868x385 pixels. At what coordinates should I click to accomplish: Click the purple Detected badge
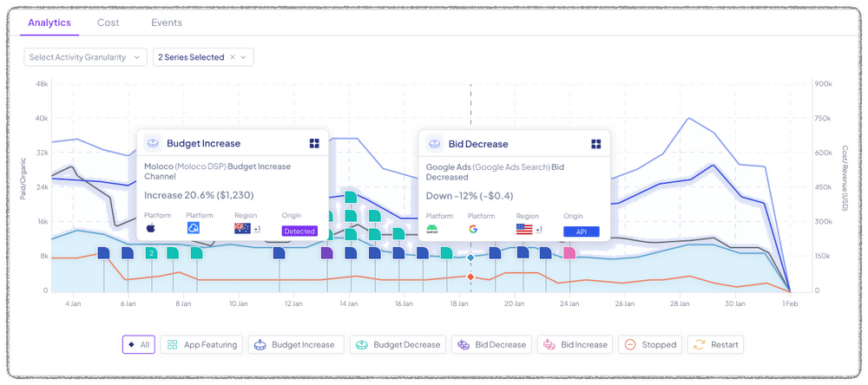coord(299,232)
